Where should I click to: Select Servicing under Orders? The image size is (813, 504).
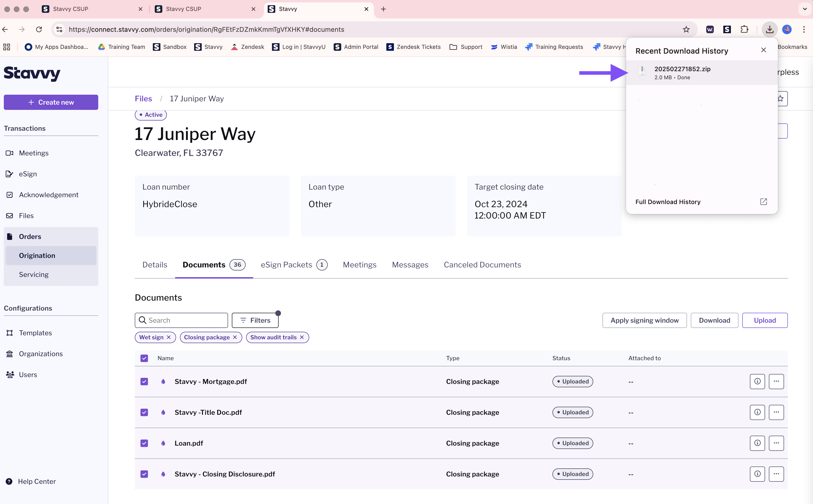pos(51,275)
